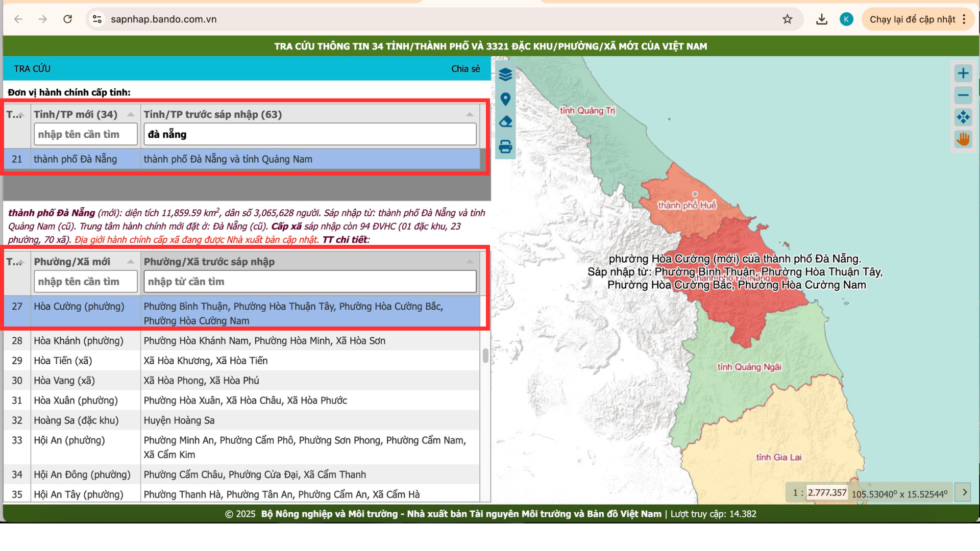The width and height of the screenshot is (980, 551).
Task: Click tỉnh Quảng Trị on the map
Action: [x=587, y=111]
